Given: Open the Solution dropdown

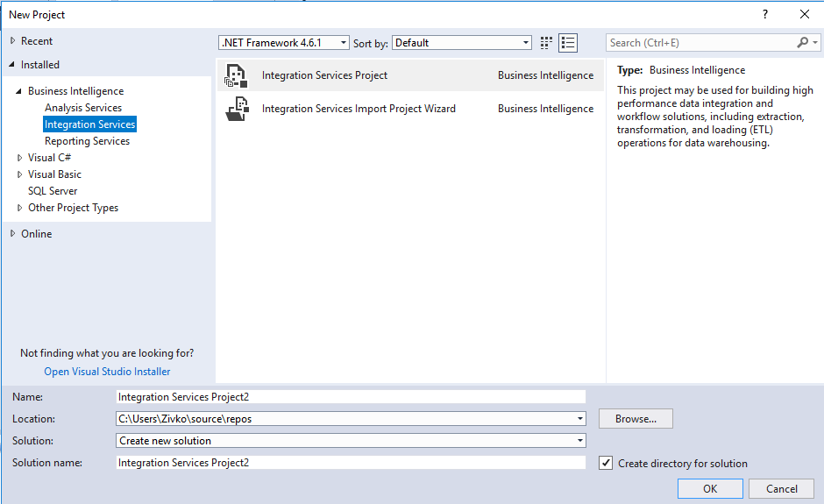Looking at the screenshot, I should click(580, 440).
